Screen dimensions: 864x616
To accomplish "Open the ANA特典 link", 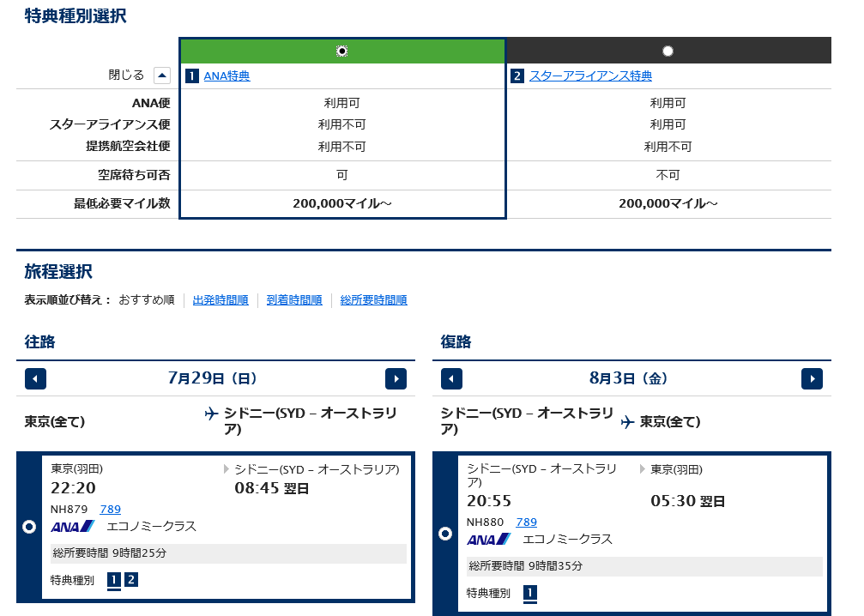I will click(x=227, y=76).
